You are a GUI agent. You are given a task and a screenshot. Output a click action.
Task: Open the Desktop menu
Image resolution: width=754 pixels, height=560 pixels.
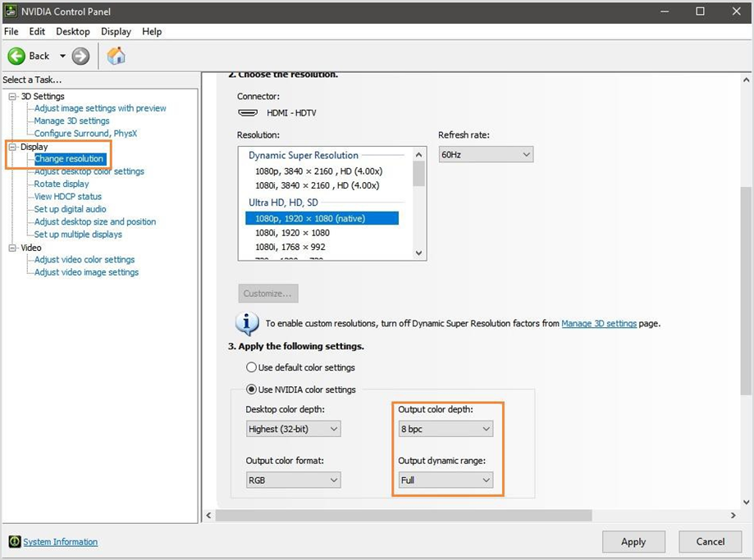click(x=73, y=31)
